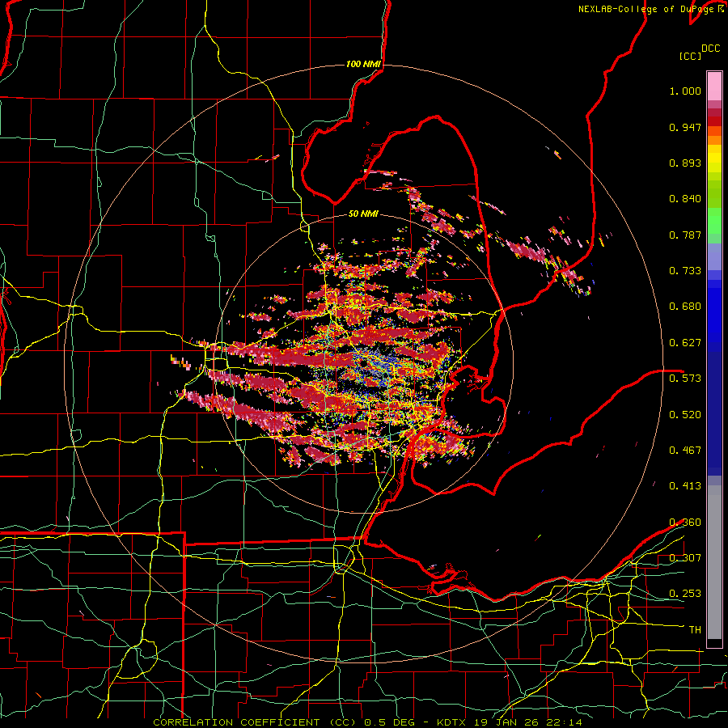
Task: Select the 0.307 scale value
Action: [685, 558]
